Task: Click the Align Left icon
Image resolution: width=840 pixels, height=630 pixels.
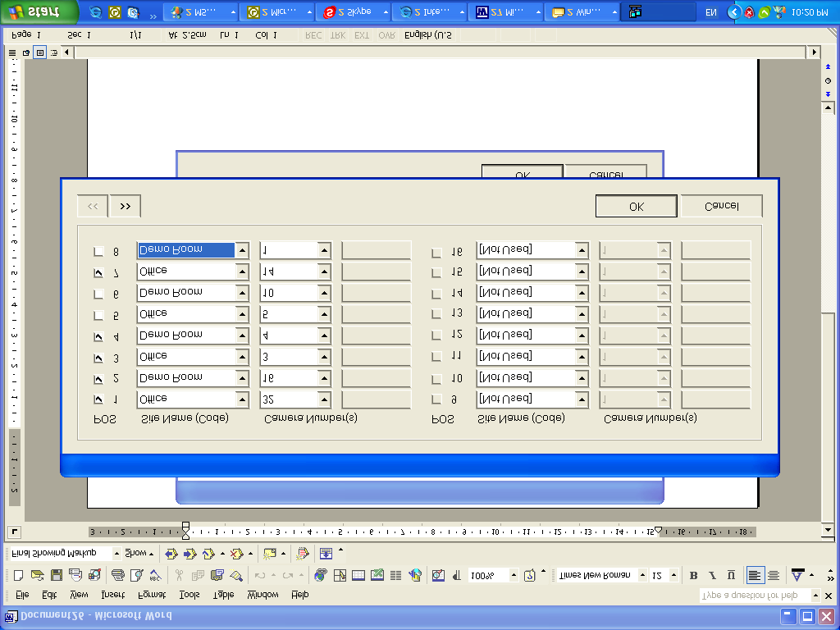Action: 755,575
